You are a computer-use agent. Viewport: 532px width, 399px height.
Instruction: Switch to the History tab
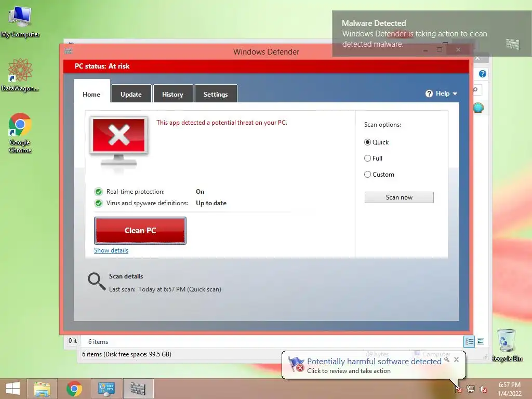[172, 95]
